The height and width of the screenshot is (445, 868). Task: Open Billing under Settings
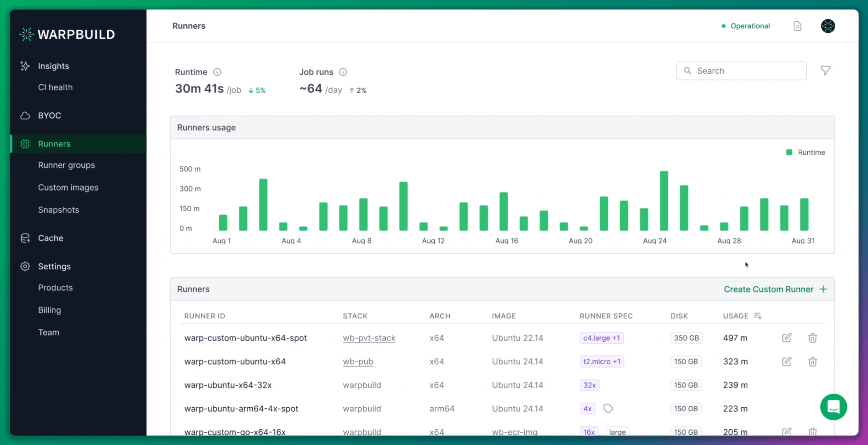tap(49, 310)
